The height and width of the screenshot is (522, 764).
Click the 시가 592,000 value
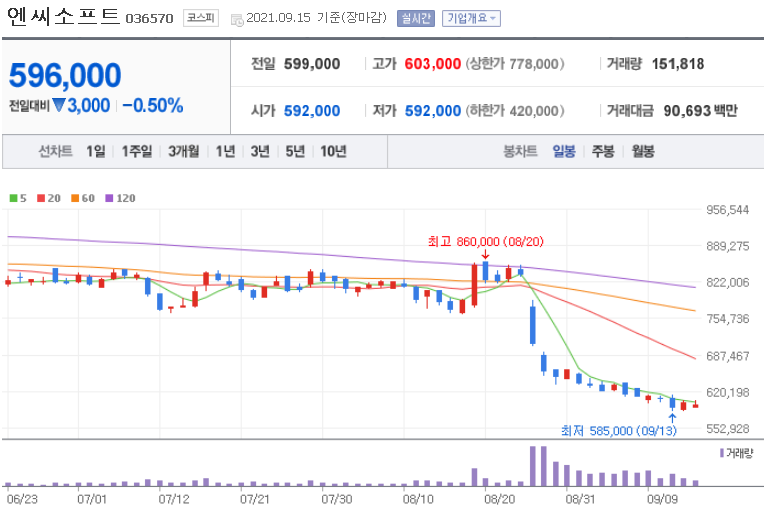(312, 111)
